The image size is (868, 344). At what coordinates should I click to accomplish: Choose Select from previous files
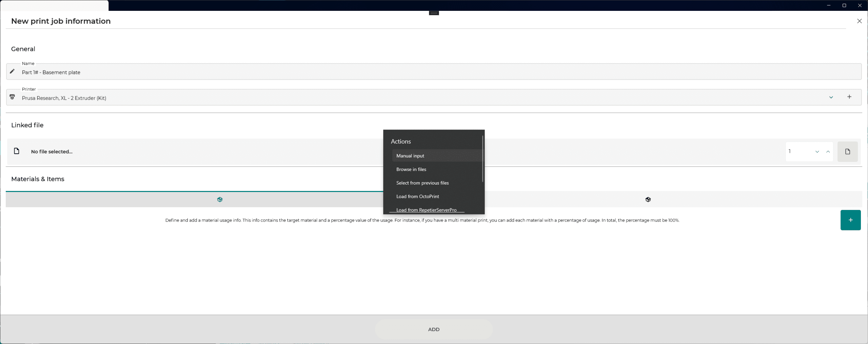coord(437,183)
